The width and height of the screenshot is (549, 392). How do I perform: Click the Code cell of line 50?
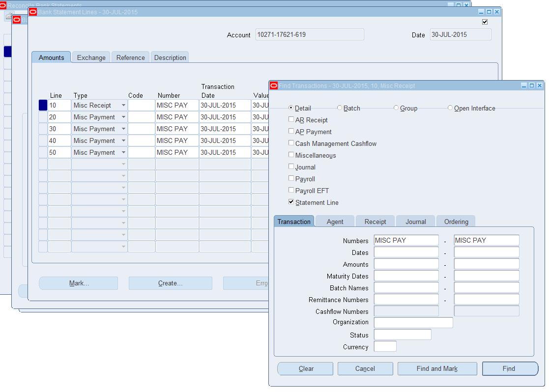141,153
